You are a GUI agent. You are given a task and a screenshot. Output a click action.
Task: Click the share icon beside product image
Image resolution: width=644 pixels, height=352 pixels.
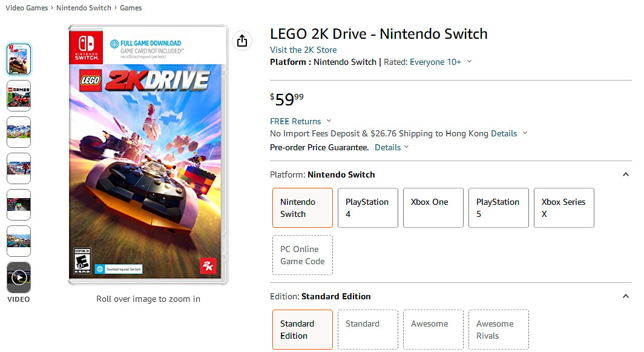point(242,41)
